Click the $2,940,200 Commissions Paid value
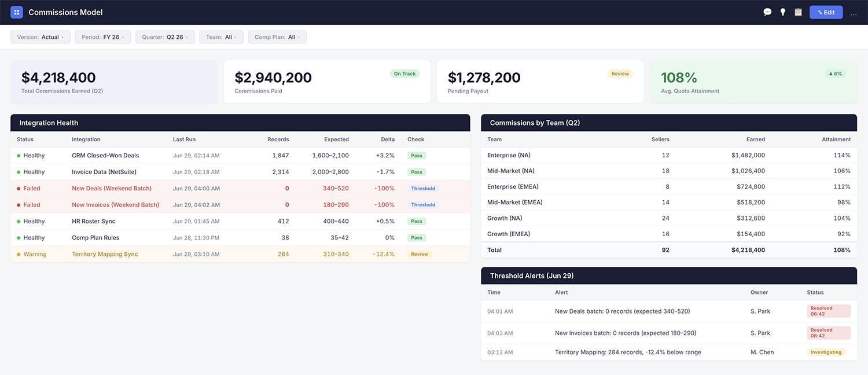Image resolution: width=868 pixels, height=375 pixels. tap(273, 78)
